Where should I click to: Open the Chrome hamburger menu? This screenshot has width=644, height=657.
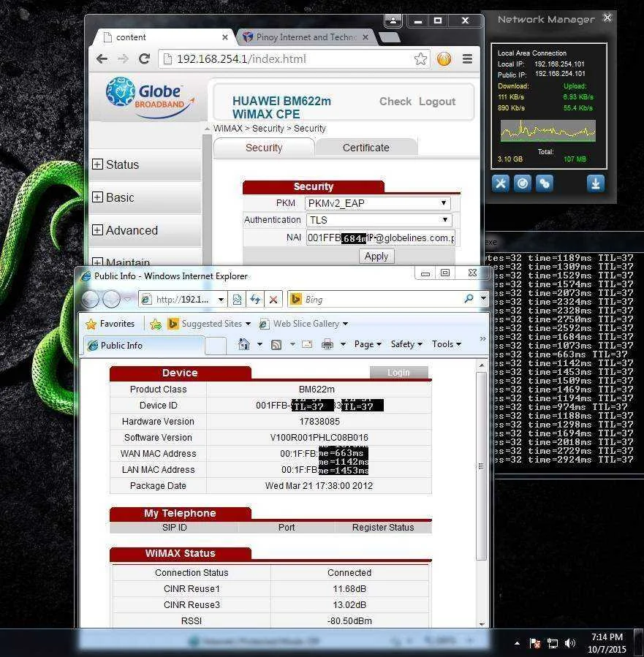pyautogui.click(x=467, y=59)
